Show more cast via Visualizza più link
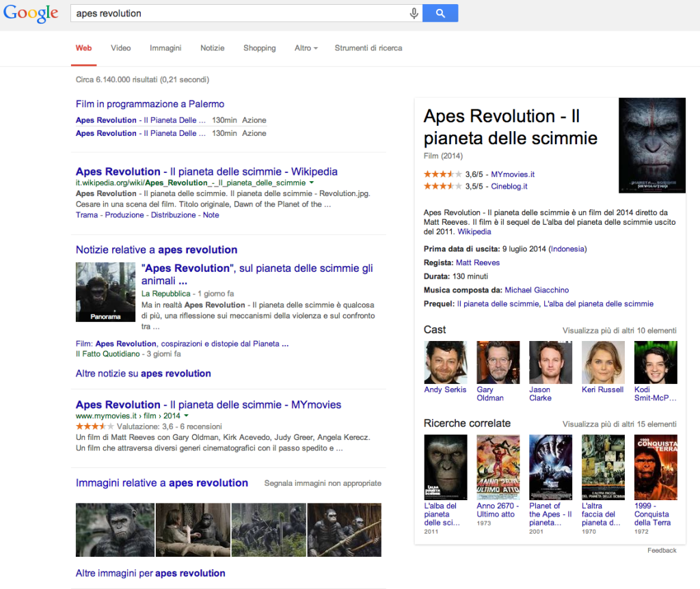Image resolution: width=700 pixels, height=589 pixels. pyautogui.click(x=619, y=330)
